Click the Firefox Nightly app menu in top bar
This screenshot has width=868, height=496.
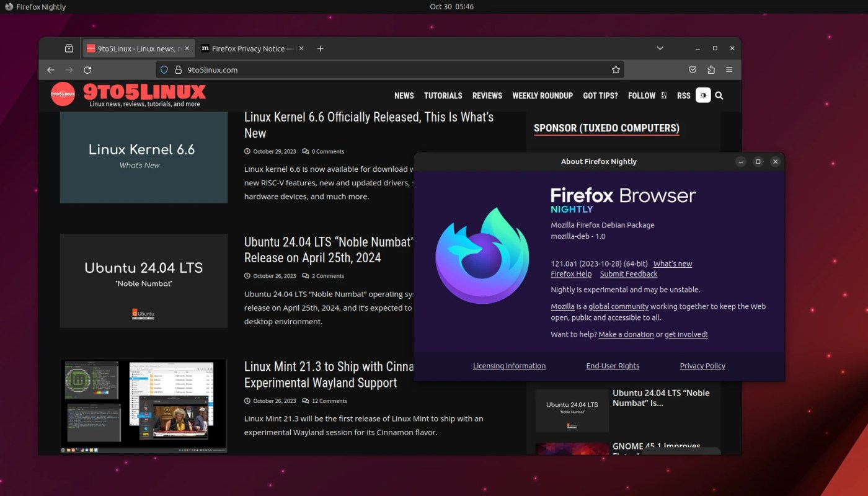[35, 7]
